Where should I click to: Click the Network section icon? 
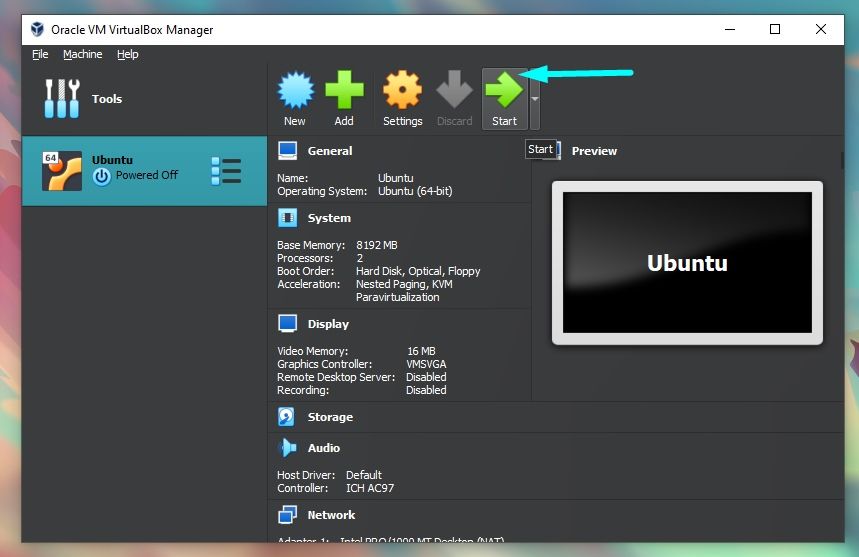click(x=288, y=515)
